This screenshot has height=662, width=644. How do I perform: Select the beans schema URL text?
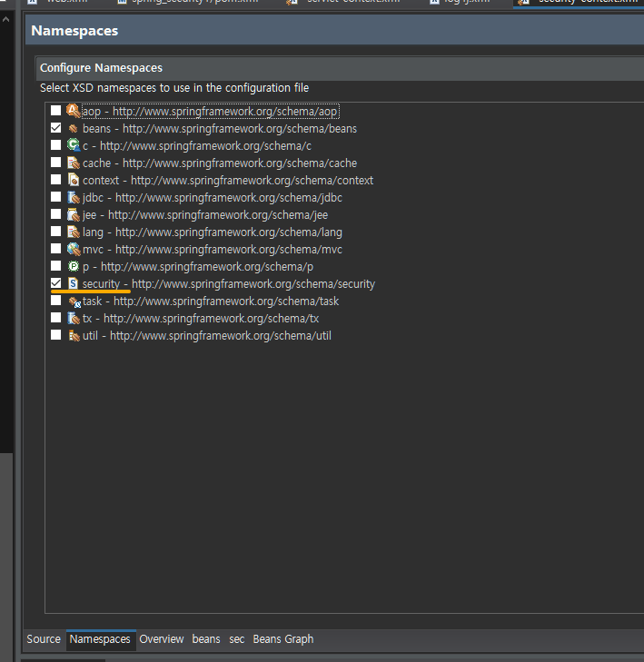click(240, 129)
